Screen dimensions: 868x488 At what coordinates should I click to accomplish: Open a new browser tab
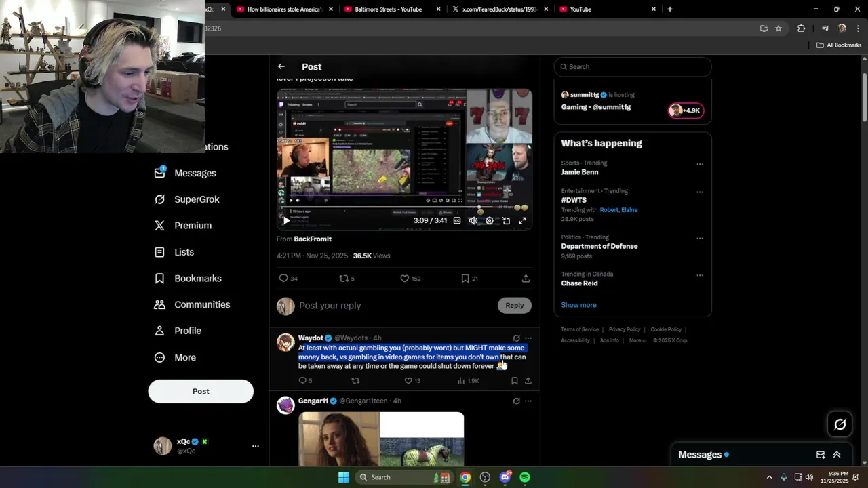click(x=670, y=9)
